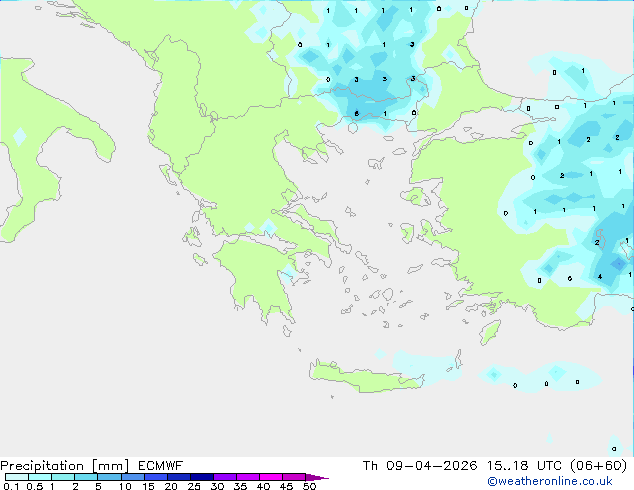Screen dimensions: 634x490
Task: Click the "20" legend scale label
Action: [171, 486]
